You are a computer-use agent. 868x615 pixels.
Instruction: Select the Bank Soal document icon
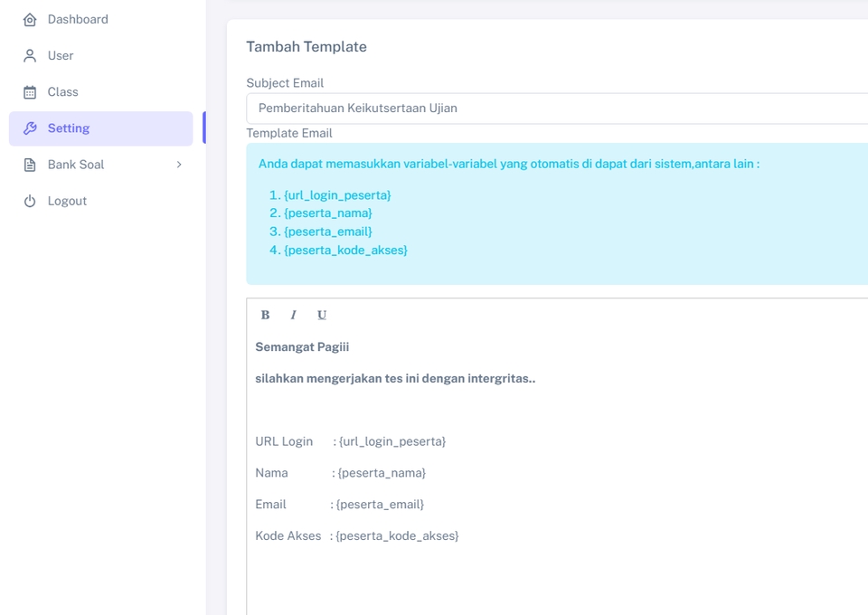tap(28, 164)
